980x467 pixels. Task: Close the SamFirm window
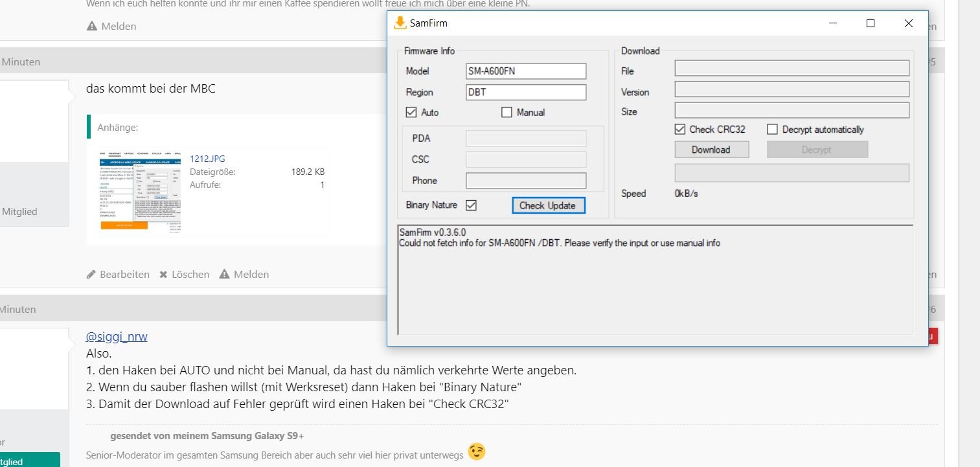click(x=908, y=23)
